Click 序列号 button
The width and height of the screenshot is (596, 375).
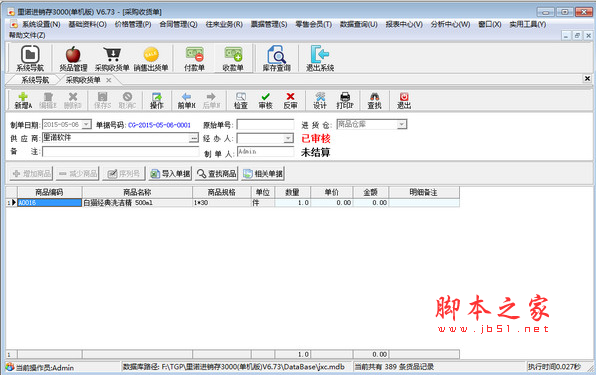124,174
